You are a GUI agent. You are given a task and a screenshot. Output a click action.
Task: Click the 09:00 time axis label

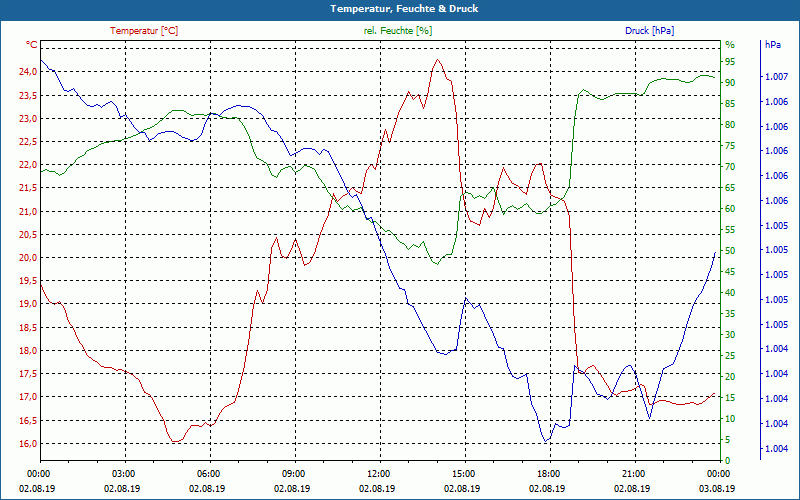pos(294,474)
